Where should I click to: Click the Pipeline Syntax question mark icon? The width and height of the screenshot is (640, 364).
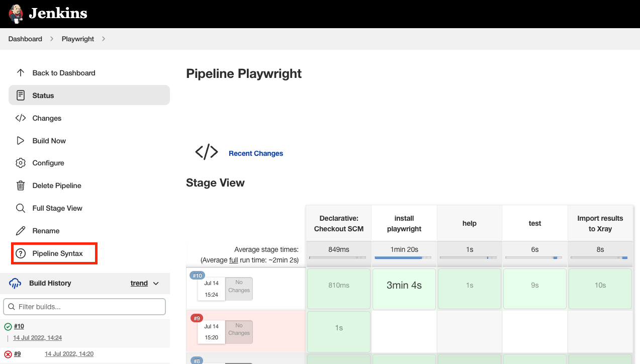point(21,253)
